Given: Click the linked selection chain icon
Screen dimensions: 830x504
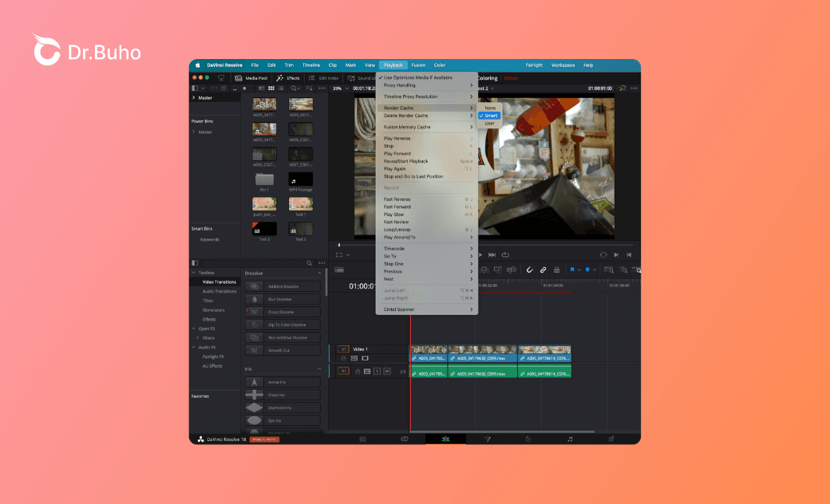Looking at the screenshot, I should click(543, 270).
